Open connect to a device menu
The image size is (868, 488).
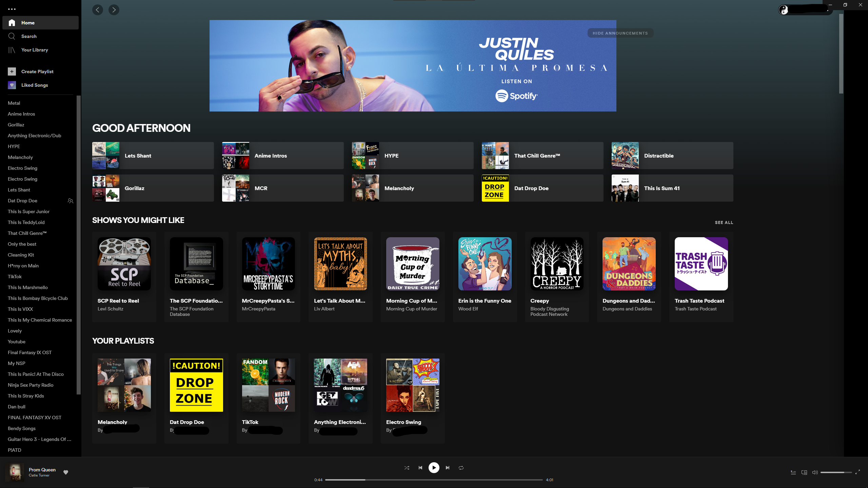click(804, 472)
